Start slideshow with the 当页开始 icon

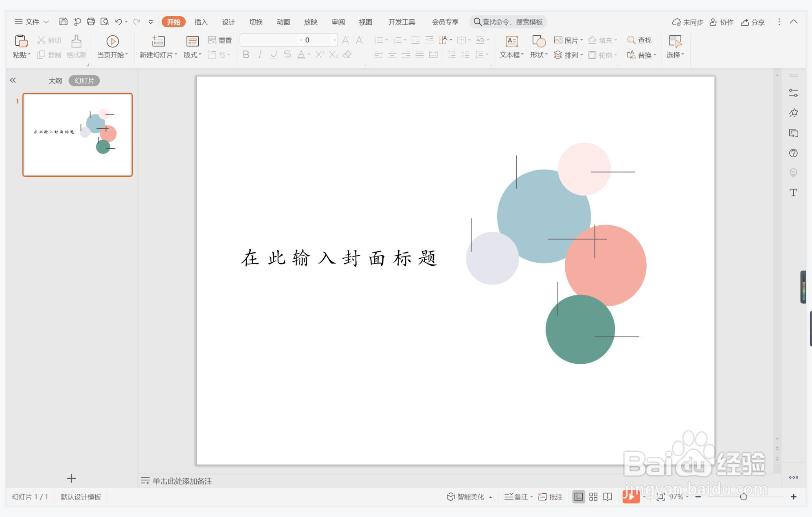(112, 46)
